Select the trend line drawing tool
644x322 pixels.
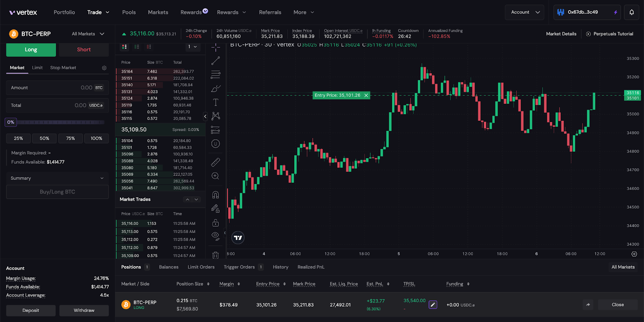point(216,61)
